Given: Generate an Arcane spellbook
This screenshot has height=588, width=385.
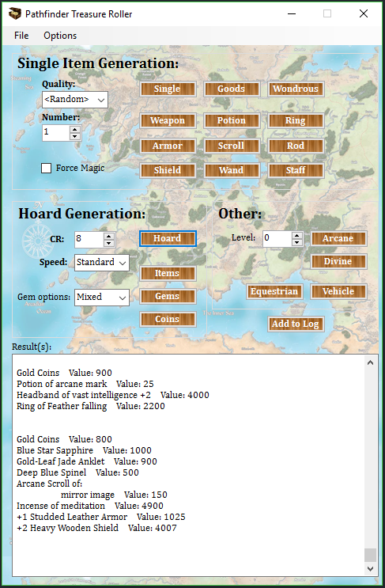Looking at the screenshot, I should [x=338, y=238].
